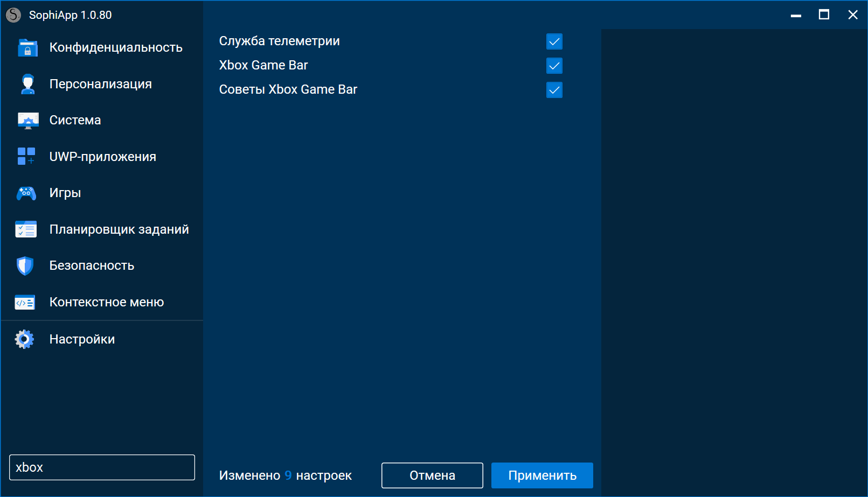This screenshot has height=497, width=868.
Task: Click the Планировщик заданий checklist icon
Action: (26, 229)
